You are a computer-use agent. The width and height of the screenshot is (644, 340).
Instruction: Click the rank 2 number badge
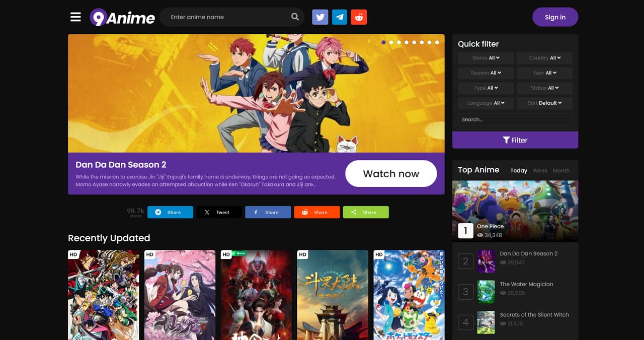[x=465, y=261]
